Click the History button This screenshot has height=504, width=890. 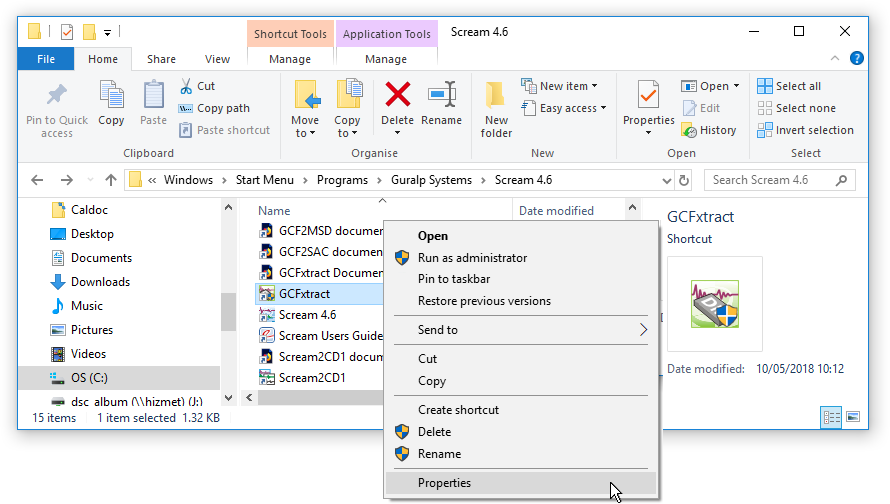709,131
